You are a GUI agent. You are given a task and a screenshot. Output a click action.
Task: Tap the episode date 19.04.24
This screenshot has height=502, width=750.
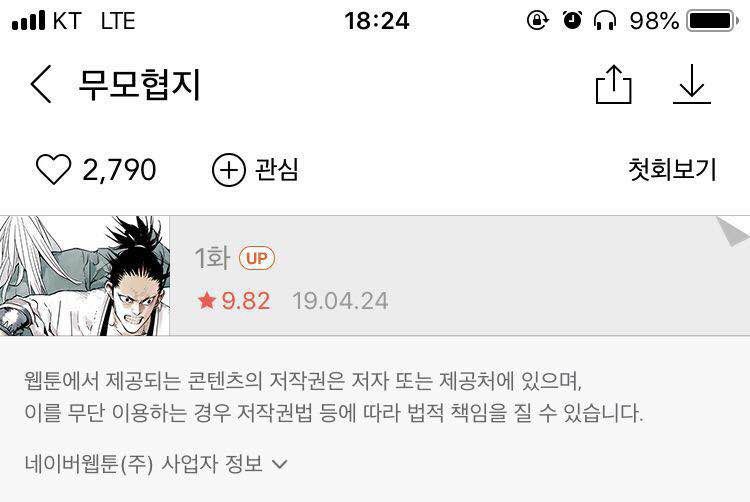[x=340, y=301]
